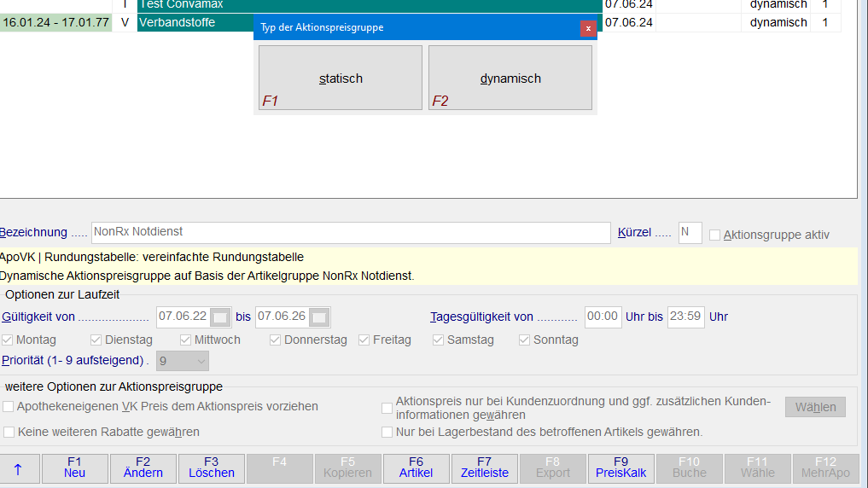Image resolution: width=868 pixels, height=488 pixels.
Task: Open F6 Artikel
Action: (x=416, y=468)
